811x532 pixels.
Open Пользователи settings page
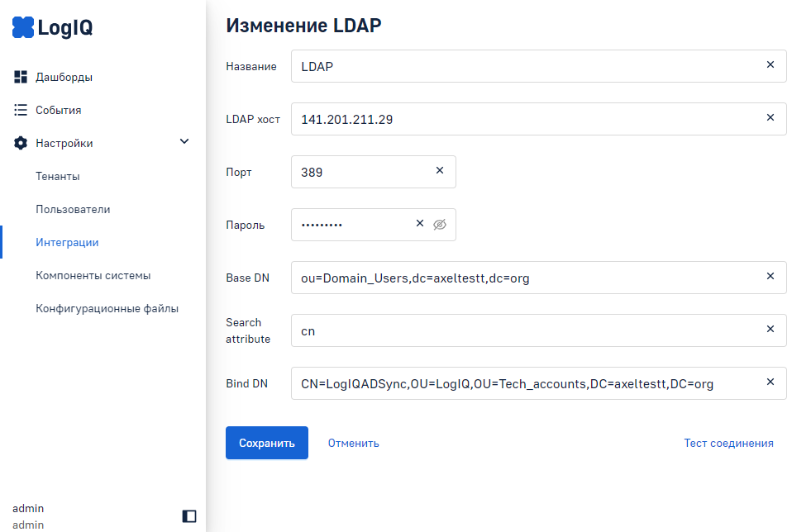pos(73,209)
